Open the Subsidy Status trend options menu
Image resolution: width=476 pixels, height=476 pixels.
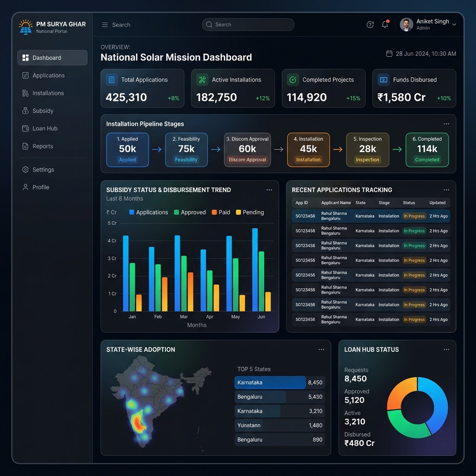click(269, 190)
